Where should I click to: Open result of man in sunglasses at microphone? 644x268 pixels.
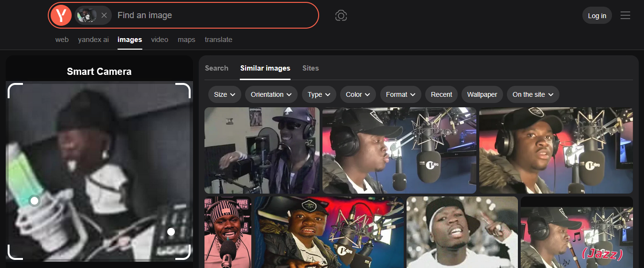262,150
